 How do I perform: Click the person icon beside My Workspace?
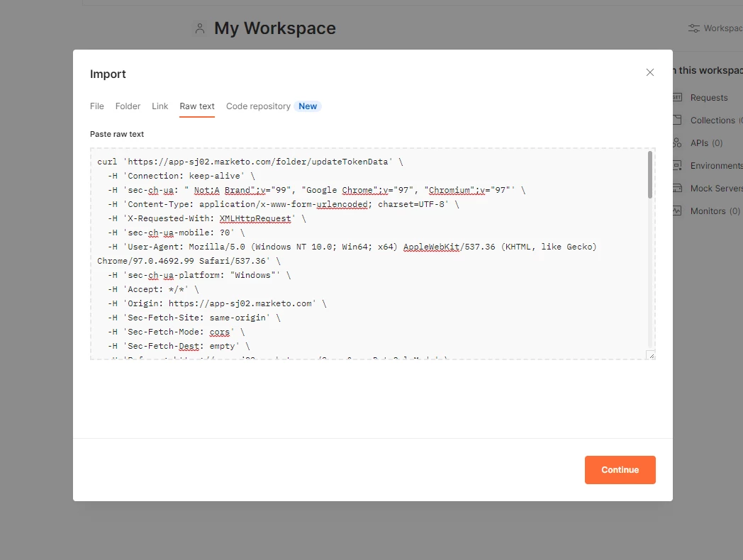pos(200,28)
